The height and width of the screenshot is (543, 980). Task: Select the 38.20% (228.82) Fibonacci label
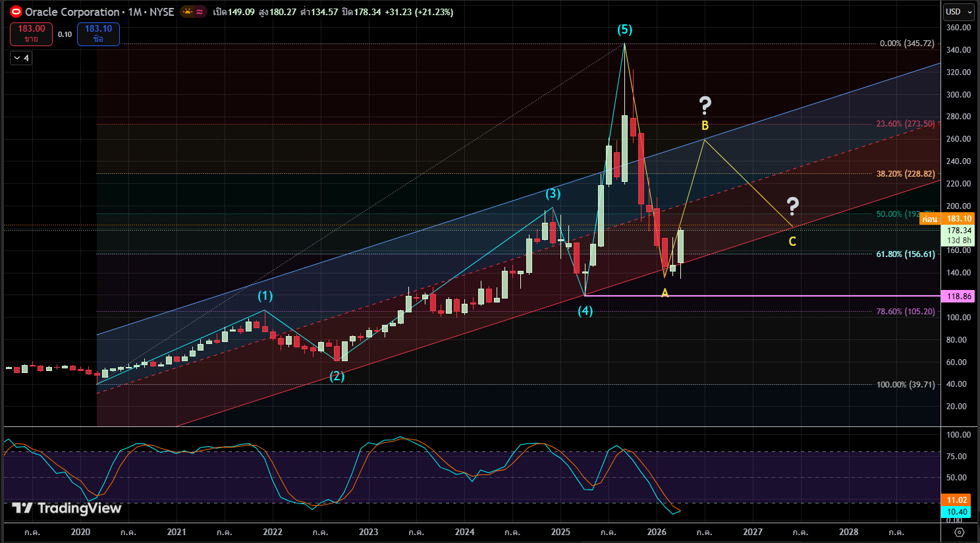pos(905,174)
